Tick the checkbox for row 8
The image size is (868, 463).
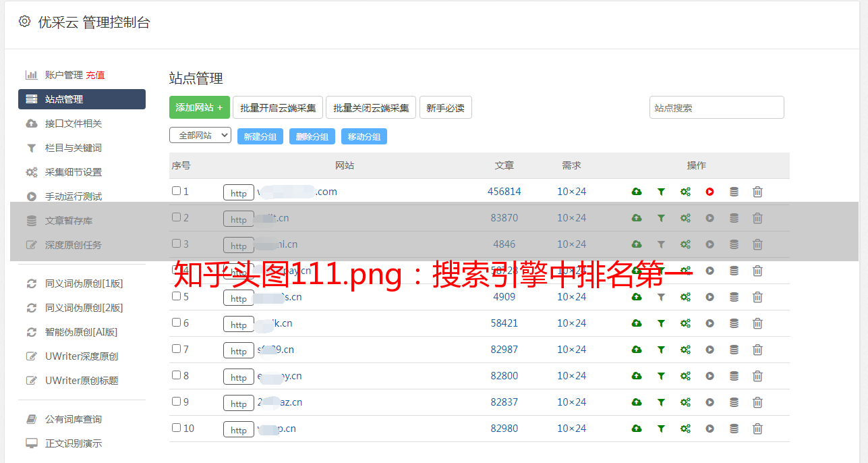tap(176, 375)
